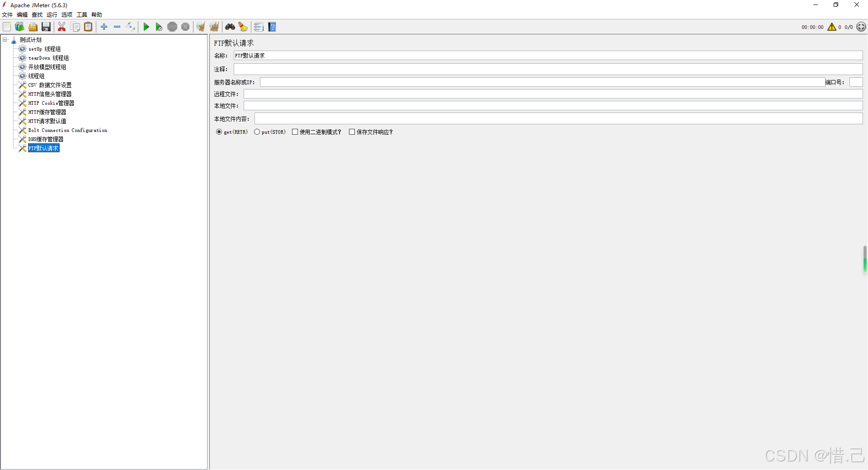Open the Templates icon in toolbar
This screenshot has width=868, height=470.
click(19, 27)
